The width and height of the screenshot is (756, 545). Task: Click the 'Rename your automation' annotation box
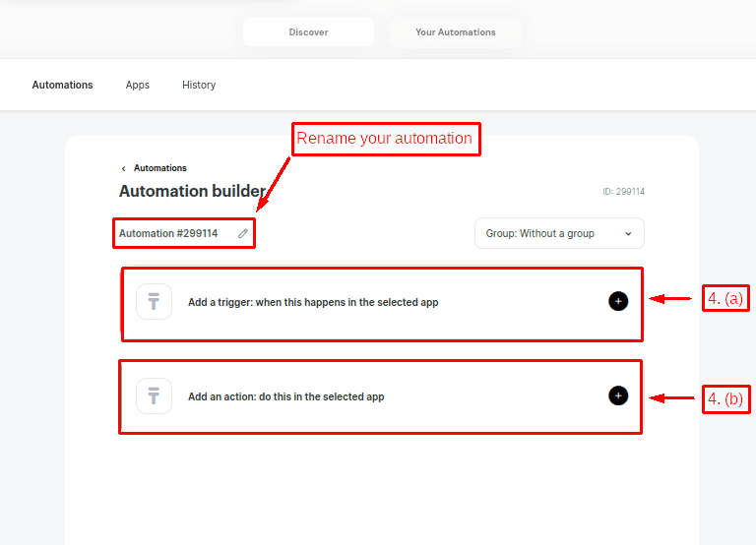coord(384,139)
